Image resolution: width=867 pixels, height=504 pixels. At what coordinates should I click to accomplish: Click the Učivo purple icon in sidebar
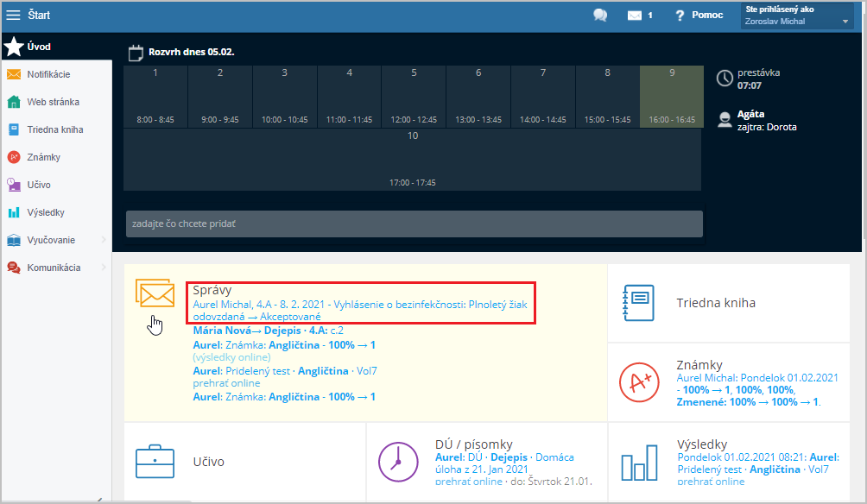[14, 185]
